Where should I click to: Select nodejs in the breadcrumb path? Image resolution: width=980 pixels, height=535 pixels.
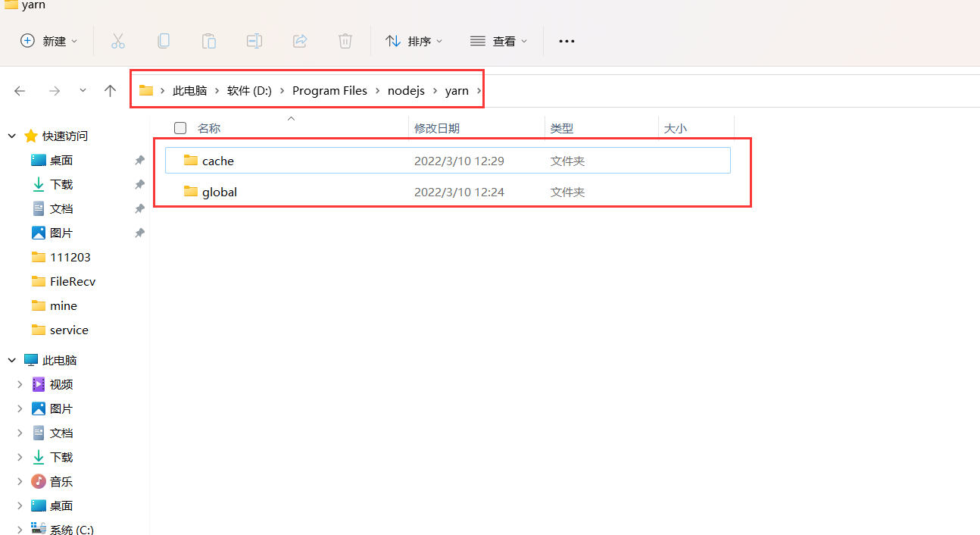(x=406, y=90)
